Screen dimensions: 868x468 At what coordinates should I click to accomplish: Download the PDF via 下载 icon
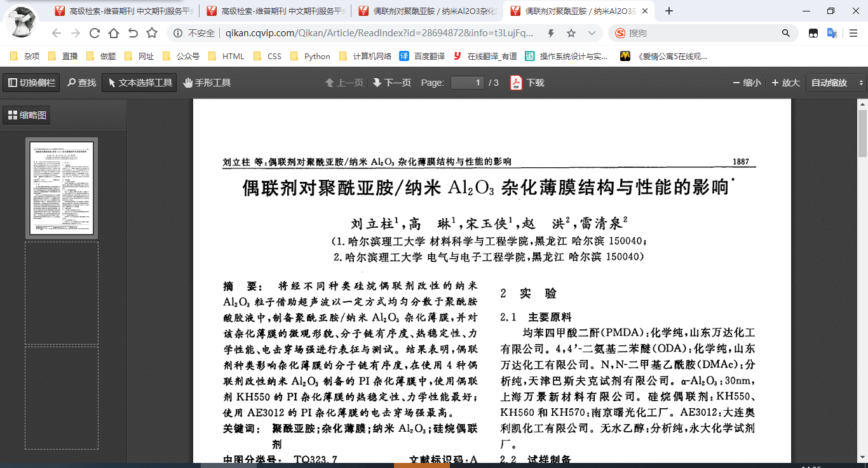click(527, 83)
